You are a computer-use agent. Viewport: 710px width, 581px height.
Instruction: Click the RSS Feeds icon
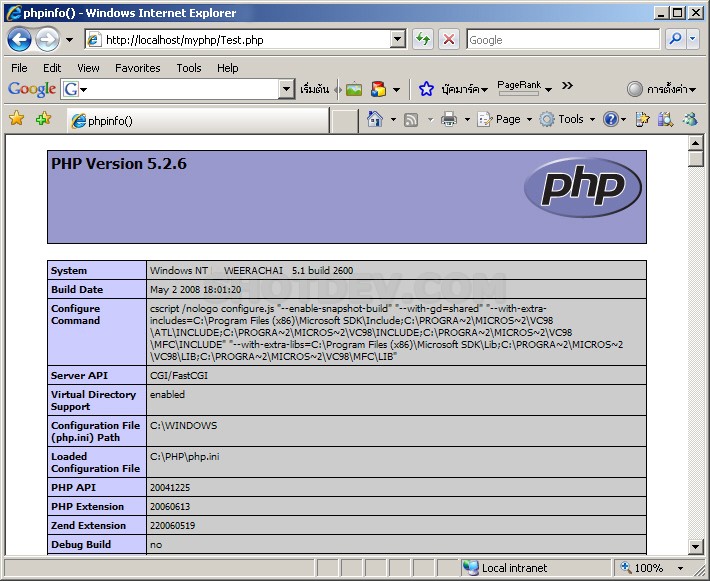411,120
